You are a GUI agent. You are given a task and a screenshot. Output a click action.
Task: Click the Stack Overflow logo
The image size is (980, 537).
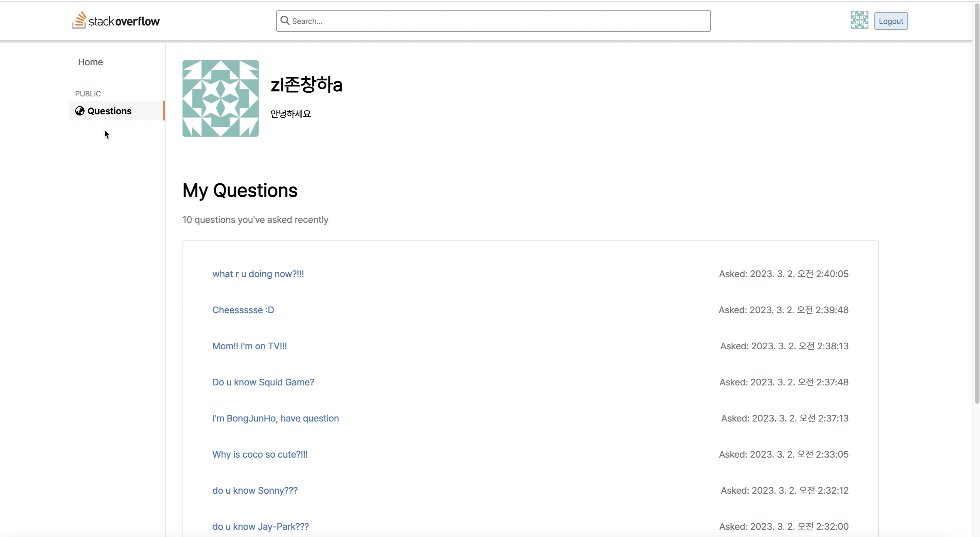(x=116, y=20)
